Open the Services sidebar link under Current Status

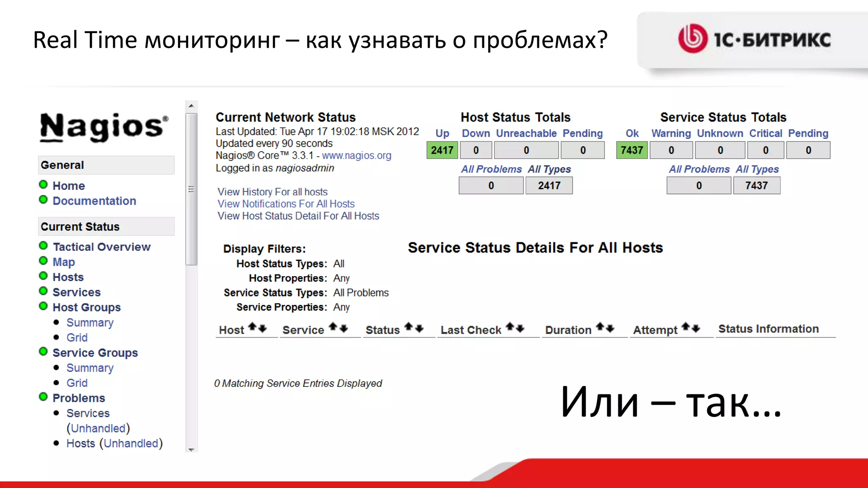click(x=77, y=292)
